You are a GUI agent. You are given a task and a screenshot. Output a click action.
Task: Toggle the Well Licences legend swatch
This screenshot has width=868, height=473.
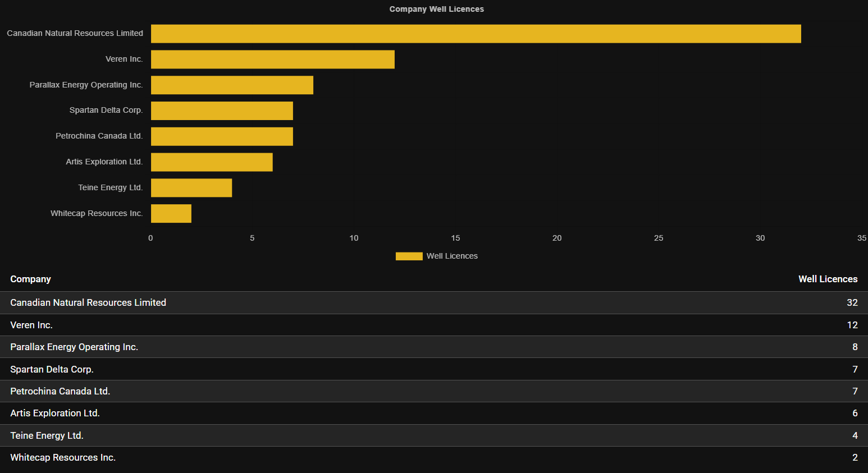click(409, 256)
